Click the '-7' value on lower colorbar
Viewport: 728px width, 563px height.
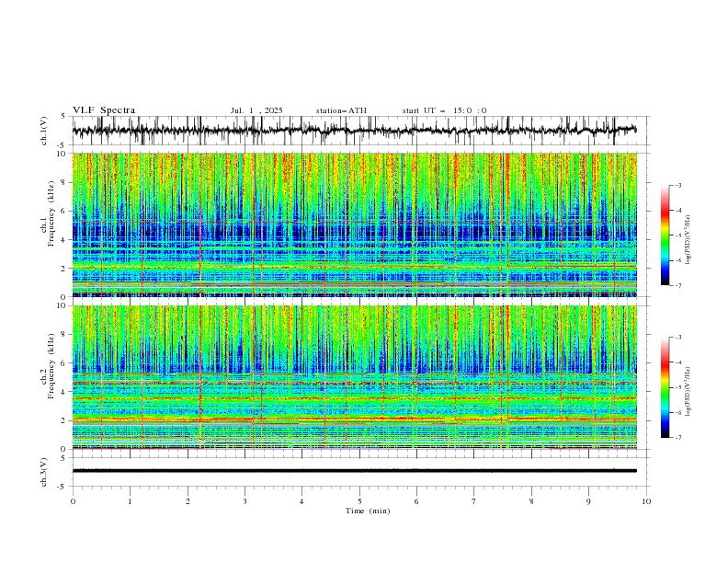677,438
